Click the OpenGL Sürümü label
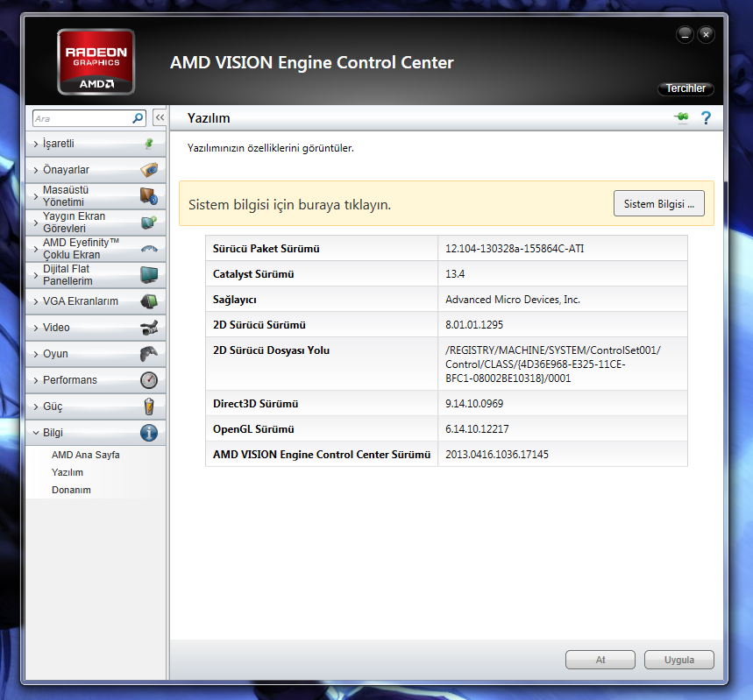Screen dimensions: 753x700 coord(253,429)
